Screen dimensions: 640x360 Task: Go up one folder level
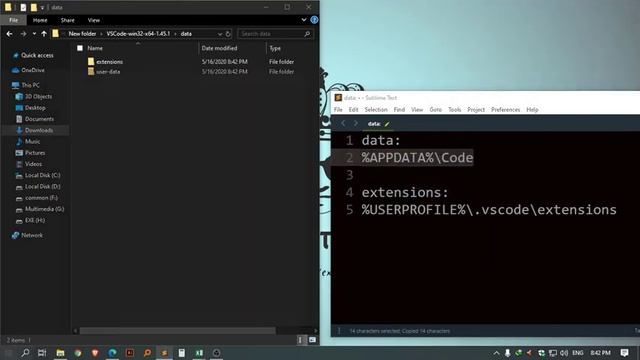[44, 34]
